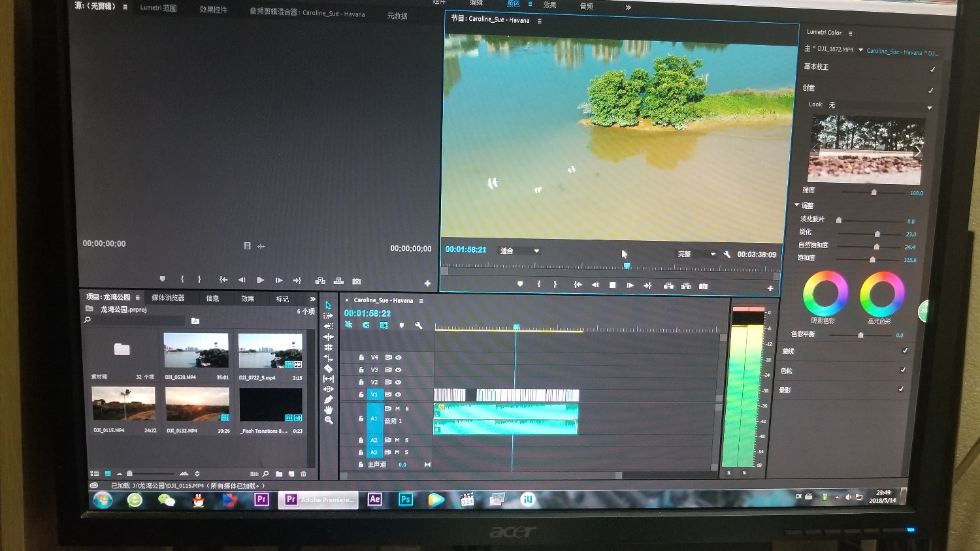Stop playback in Program monitor
The image size is (980, 551).
(612, 285)
